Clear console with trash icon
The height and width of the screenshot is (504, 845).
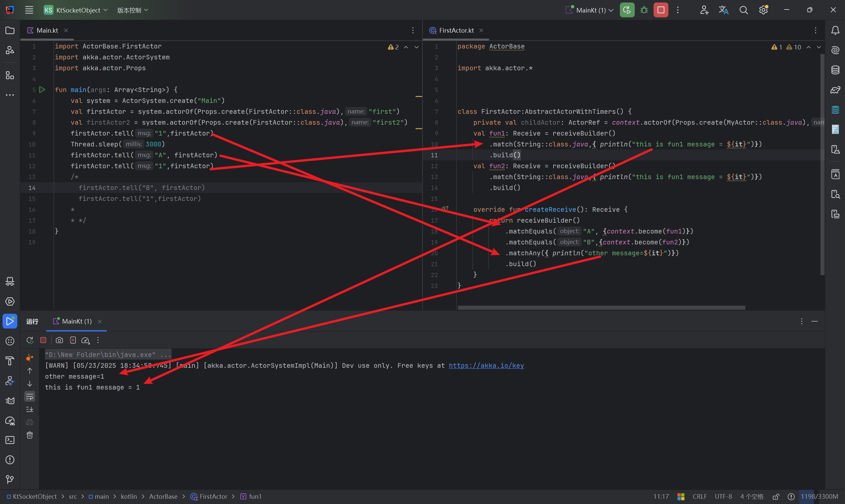pyautogui.click(x=30, y=435)
